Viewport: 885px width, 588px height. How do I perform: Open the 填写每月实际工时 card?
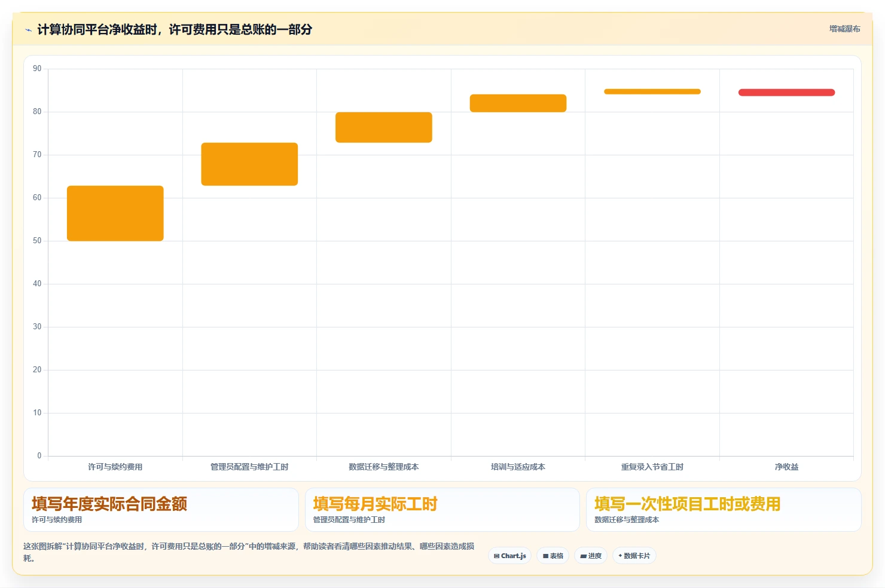coord(443,510)
